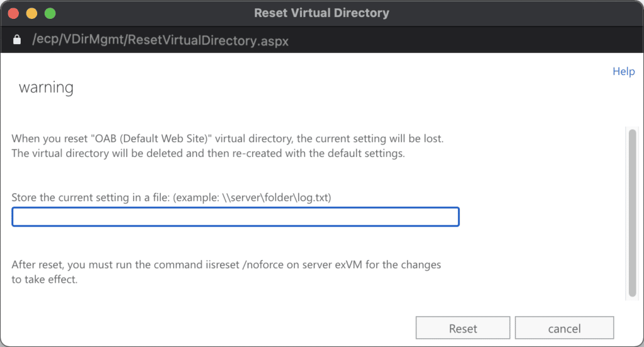The width and height of the screenshot is (644, 347).
Task: Click the Reset button
Action: (x=463, y=328)
